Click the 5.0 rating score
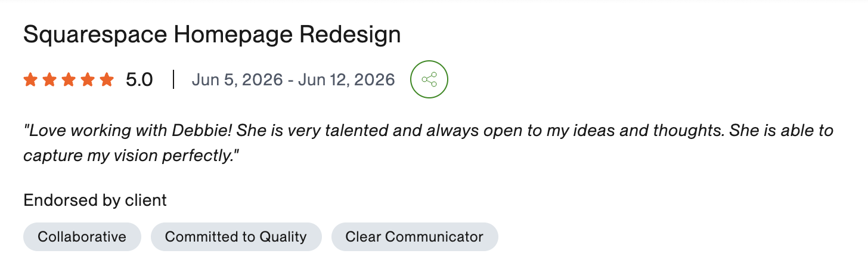Image resolution: width=868 pixels, height=272 pixels. (x=139, y=79)
